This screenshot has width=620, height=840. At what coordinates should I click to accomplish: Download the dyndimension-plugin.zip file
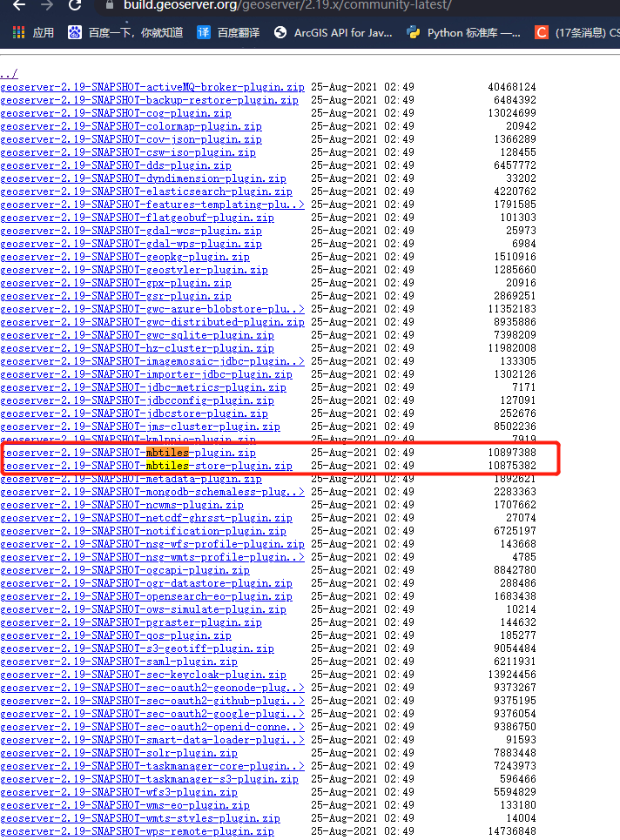(143, 178)
